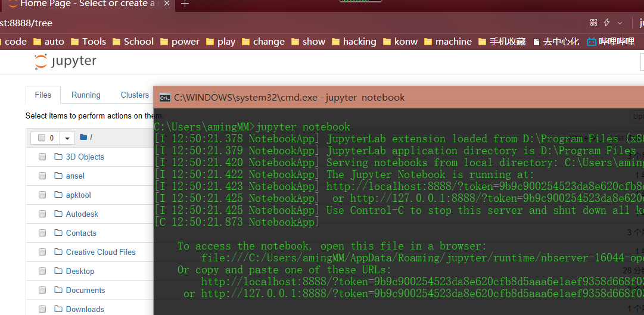Open the change bookmark folder
The width and height of the screenshot is (644, 315).
pos(263,42)
